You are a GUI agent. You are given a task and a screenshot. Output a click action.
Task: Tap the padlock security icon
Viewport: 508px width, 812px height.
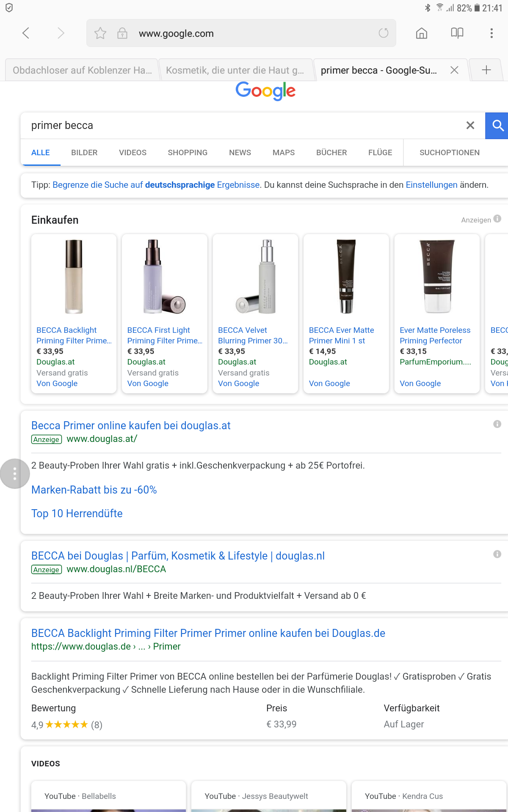tap(122, 33)
